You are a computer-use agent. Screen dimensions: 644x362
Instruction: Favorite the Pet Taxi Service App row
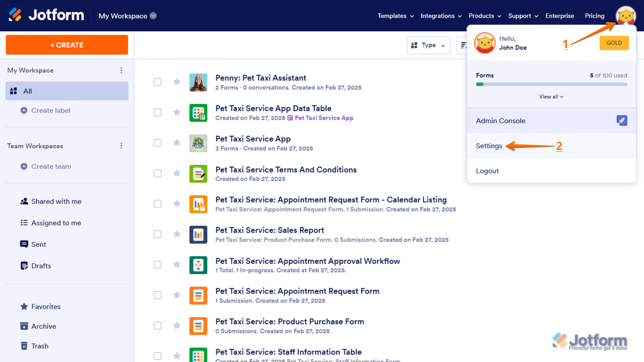coord(177,143)
